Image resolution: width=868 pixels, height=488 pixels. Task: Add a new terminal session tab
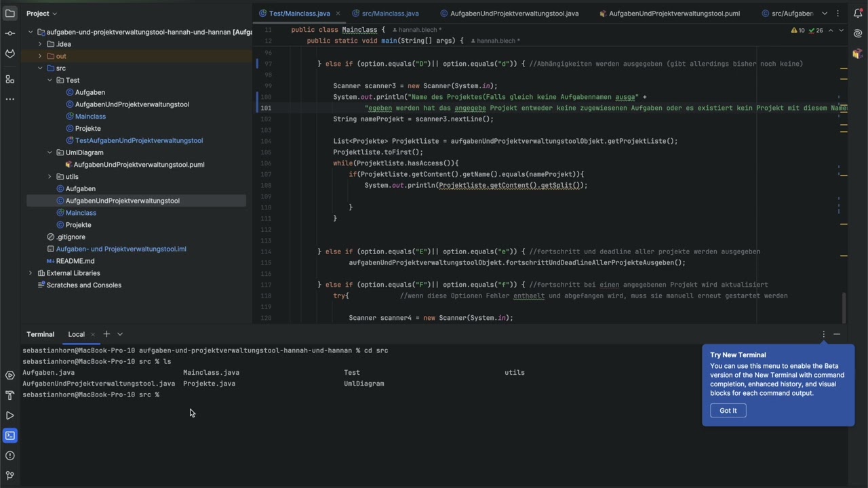coord(106,334)
